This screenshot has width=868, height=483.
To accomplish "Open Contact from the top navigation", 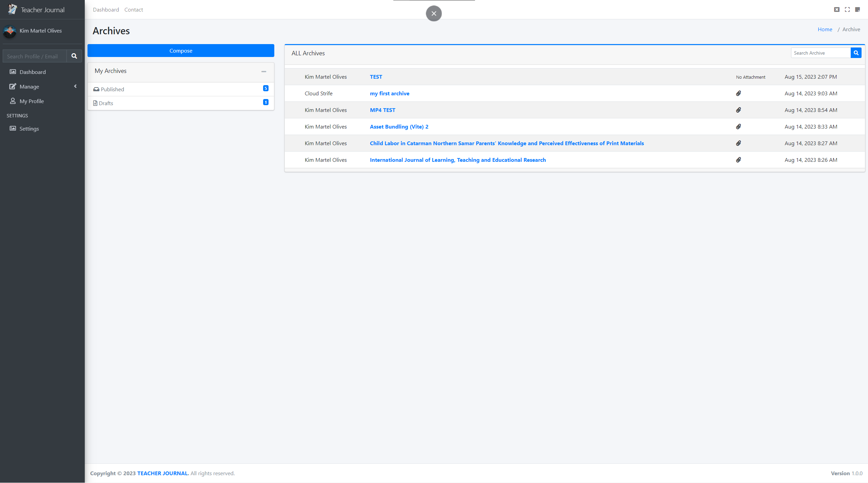I will 134,9.
